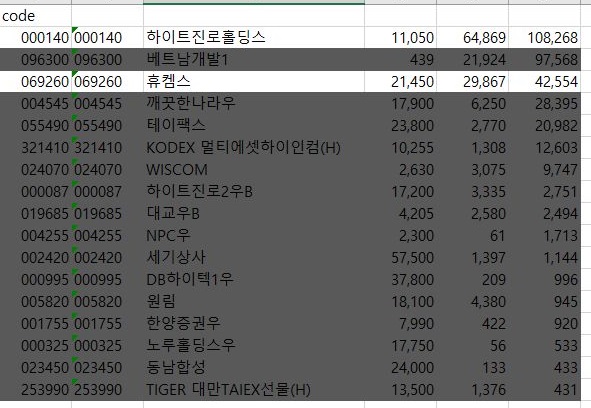Select the value cell 28,395
The width and height of the screenshot is (591, 408).
click(545, 103)
